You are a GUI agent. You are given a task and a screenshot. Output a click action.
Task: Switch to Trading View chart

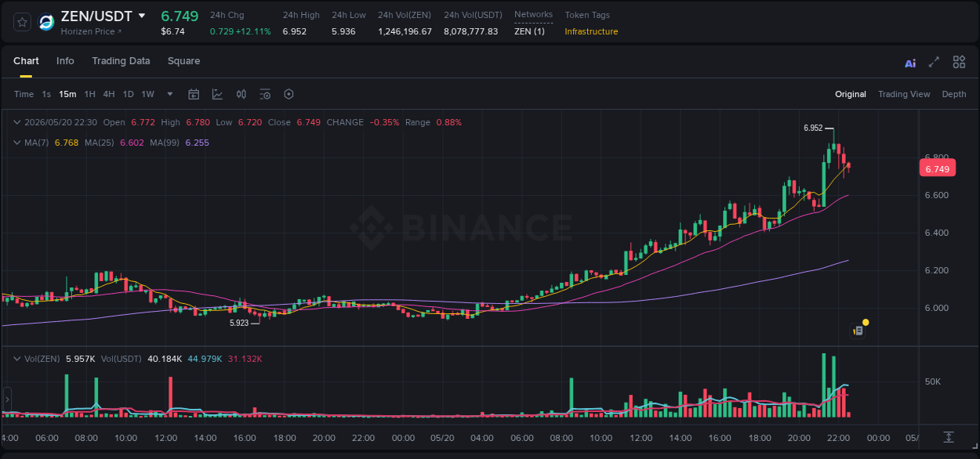pos(904,94)
